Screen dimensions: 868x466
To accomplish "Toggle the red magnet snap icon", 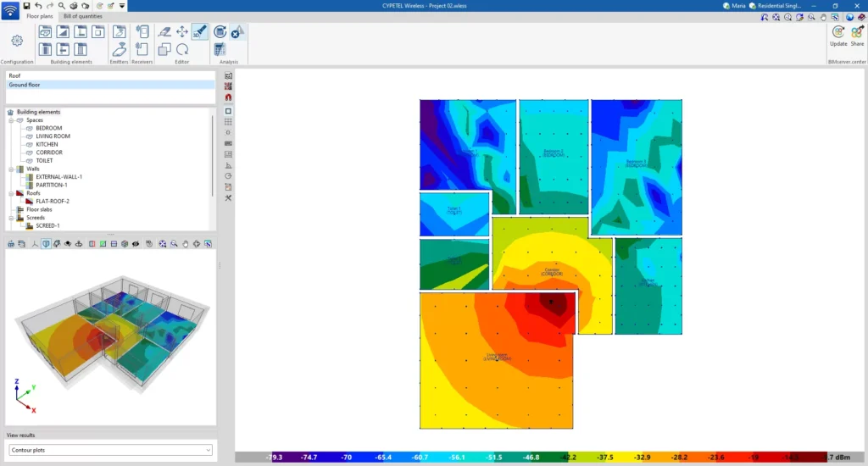I will click(x=228, y=97).
